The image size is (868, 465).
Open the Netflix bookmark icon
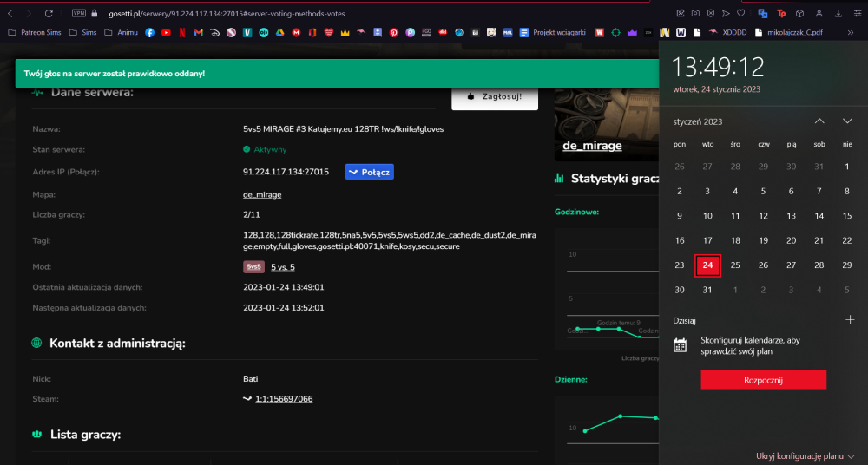click(182, 33)
